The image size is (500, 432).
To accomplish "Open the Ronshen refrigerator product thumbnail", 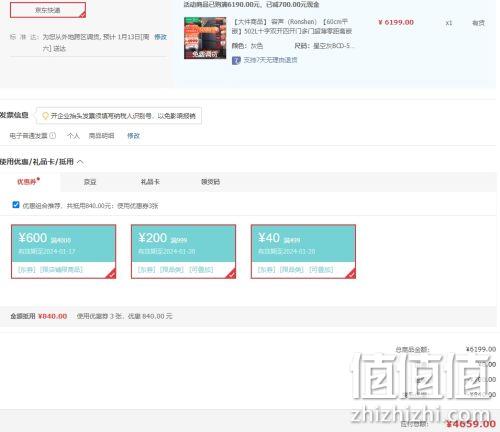I will point(205,38).
